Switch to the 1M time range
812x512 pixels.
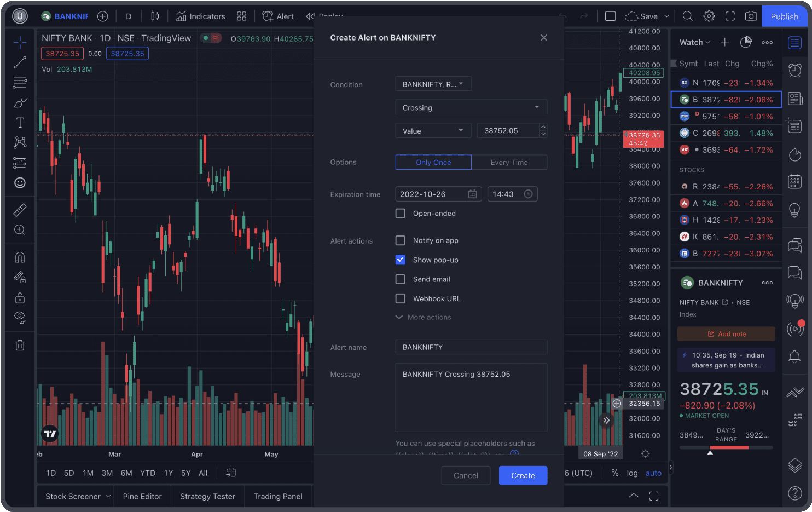pyautogui.click(x=88, y=473)
